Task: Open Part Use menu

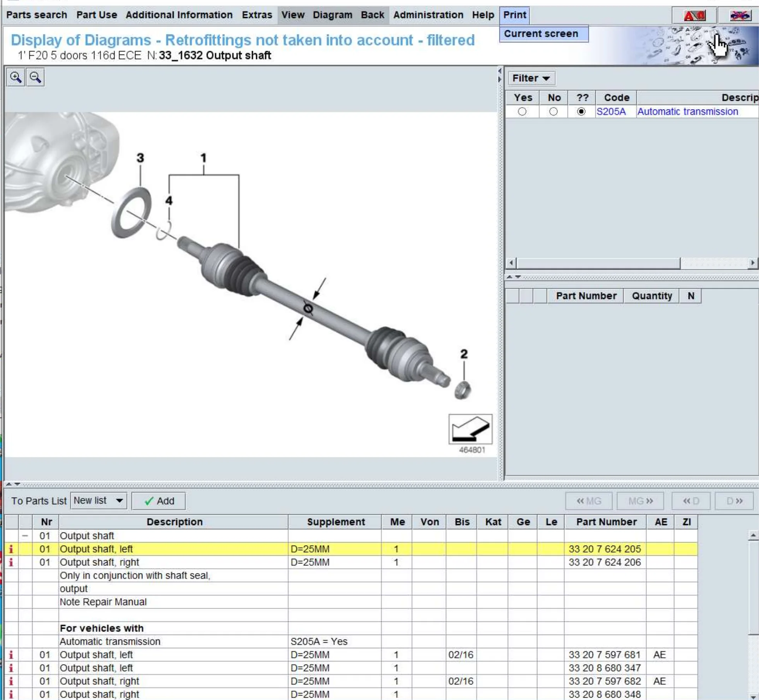Action: (97, 15)
